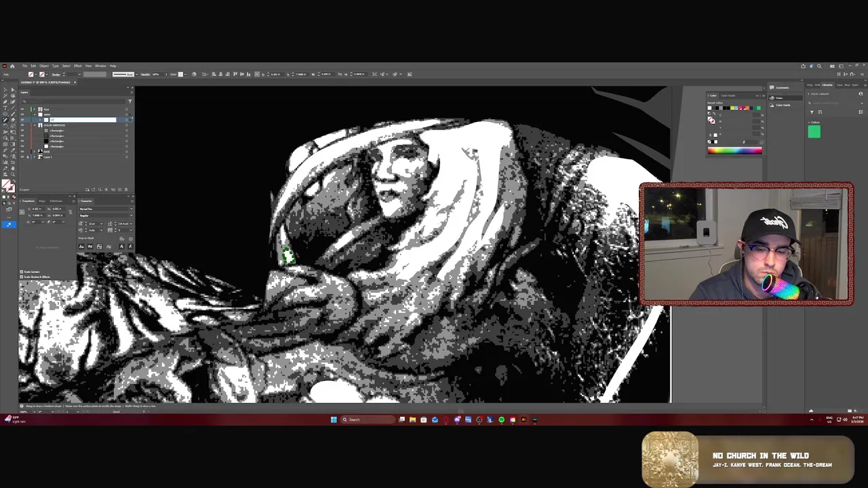Select the Direct Selection tool
868x488 pixels.
[13, 89]
